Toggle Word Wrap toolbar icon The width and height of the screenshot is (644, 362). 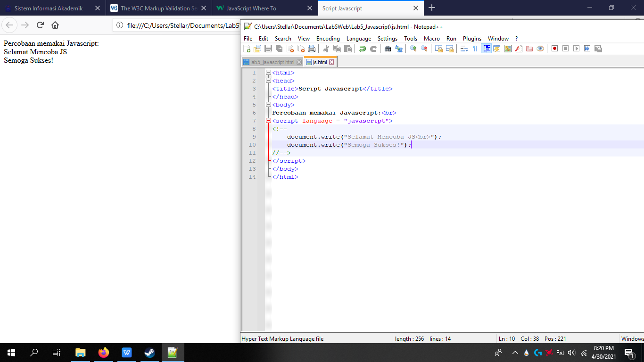pos(464,49)
